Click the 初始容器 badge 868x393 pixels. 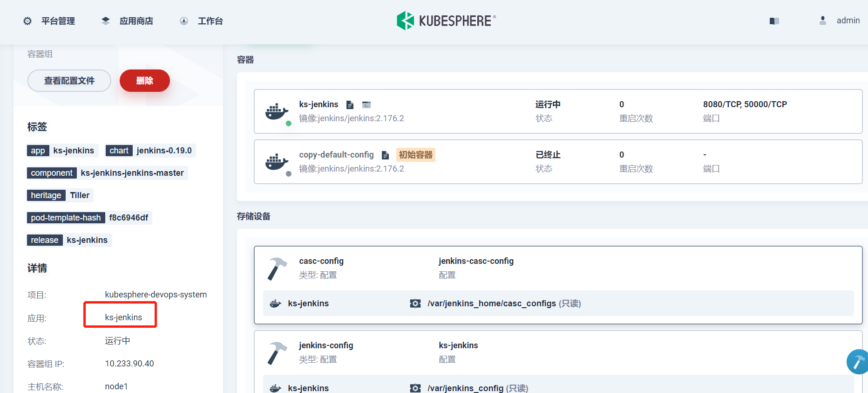(x=416, y=155)
